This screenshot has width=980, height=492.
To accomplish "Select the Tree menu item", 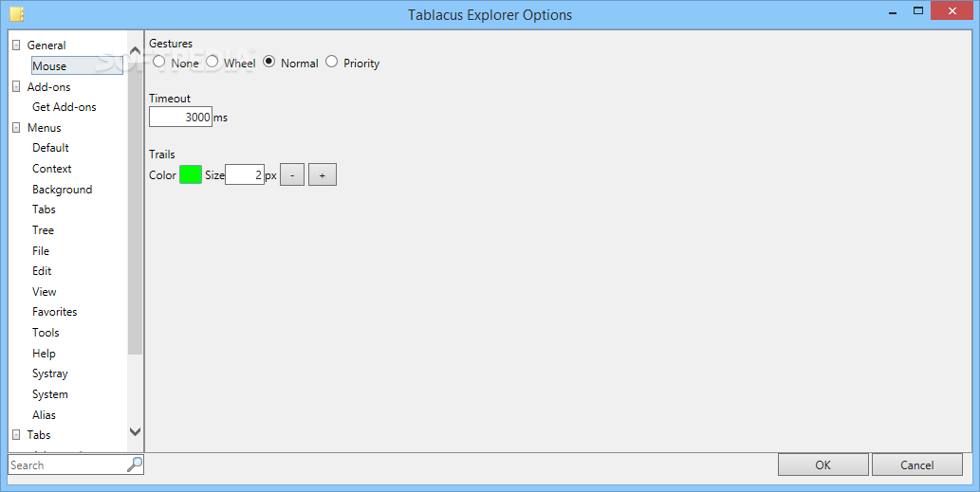I will click(x=43, y=229).
